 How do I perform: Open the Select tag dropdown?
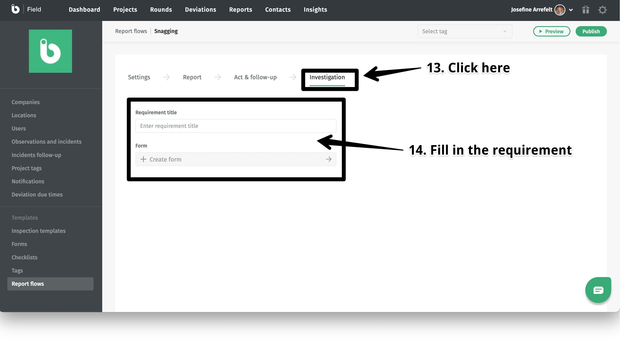point(465,31)
